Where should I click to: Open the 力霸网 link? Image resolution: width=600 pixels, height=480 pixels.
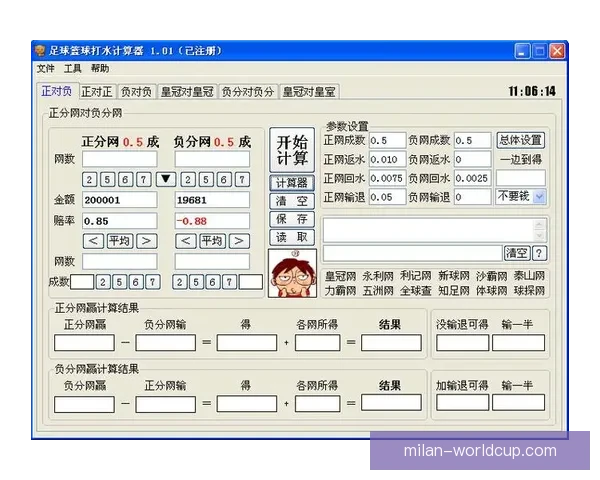pyautogui.click(x=340, y=291)
